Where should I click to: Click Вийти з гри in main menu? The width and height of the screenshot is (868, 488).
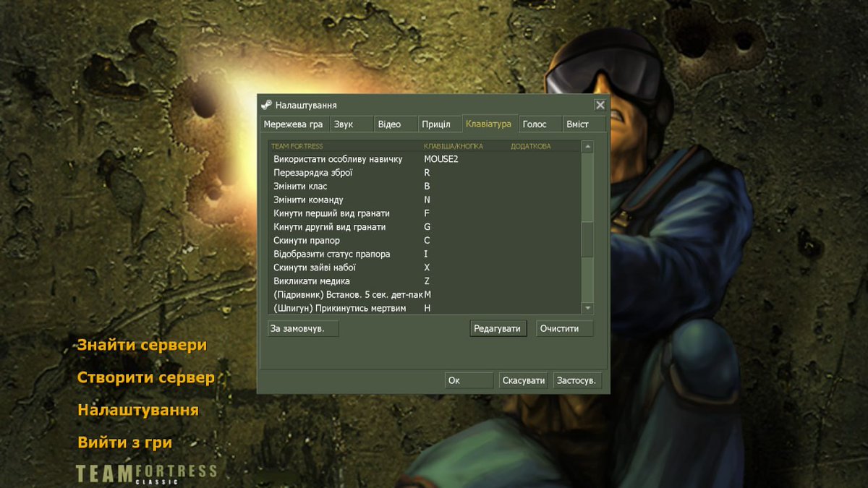pyautogui.click(x=124, y=442)
